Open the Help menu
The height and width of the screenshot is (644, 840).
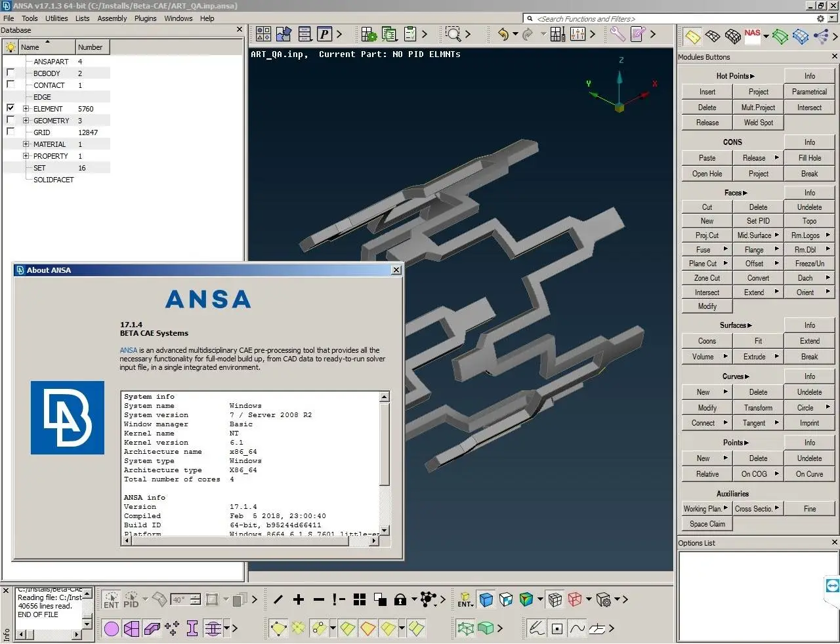coord(207,18)
